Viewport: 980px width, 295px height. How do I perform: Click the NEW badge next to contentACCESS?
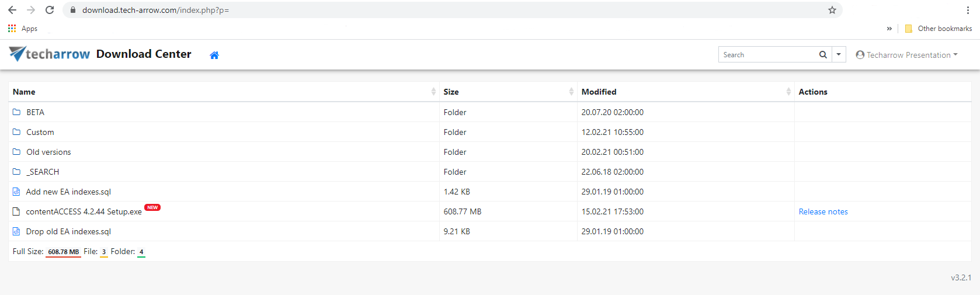tap(152, 207)
